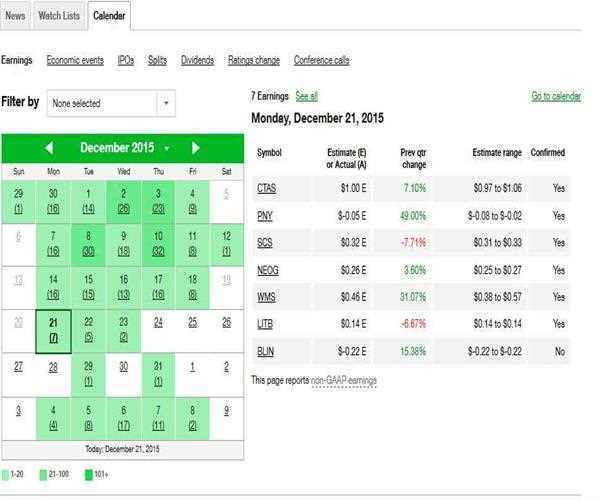Select December 22 on the calendar
This screenshot has height=500, width=600.
[89, 328]
